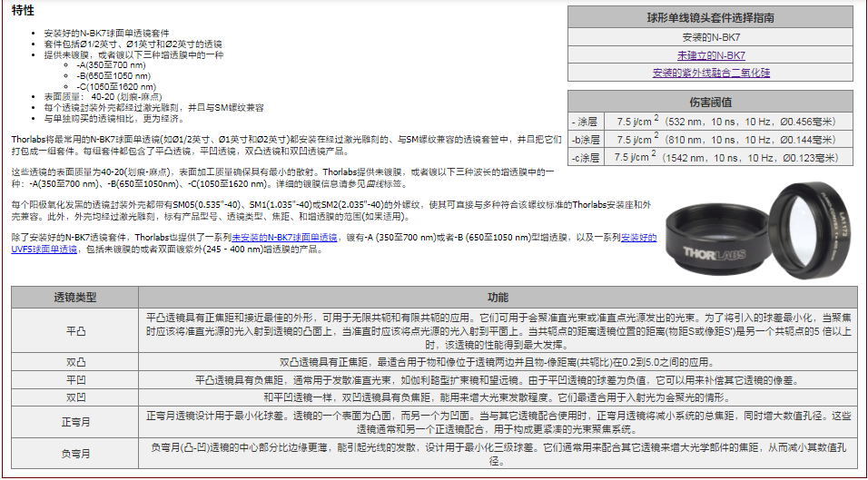868x480 pixels.
Task: Follow the 未安装的N-BK7球面单透镜 link
Action: [283, 237]
